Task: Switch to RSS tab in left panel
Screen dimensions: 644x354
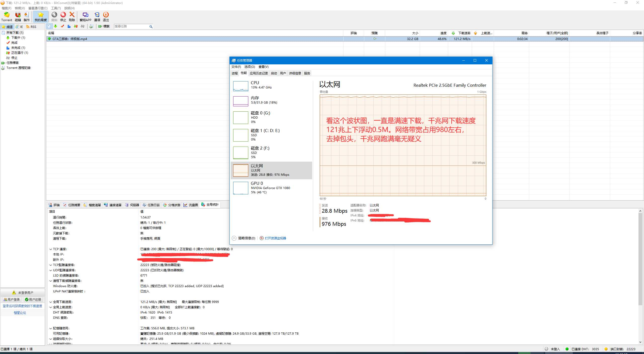Action: [x=31, y=27]
